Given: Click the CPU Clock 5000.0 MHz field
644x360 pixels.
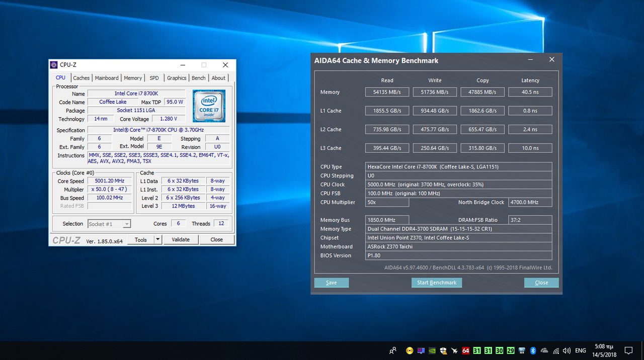Looking at the screenshot, I should (x=459, y=185).
